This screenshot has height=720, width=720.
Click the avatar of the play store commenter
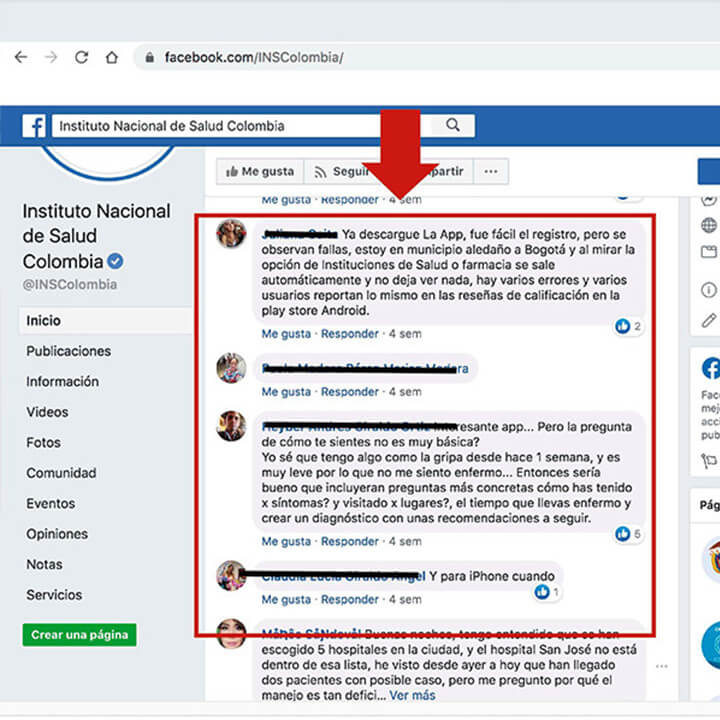pyautogui.click(x=231, y=234)
